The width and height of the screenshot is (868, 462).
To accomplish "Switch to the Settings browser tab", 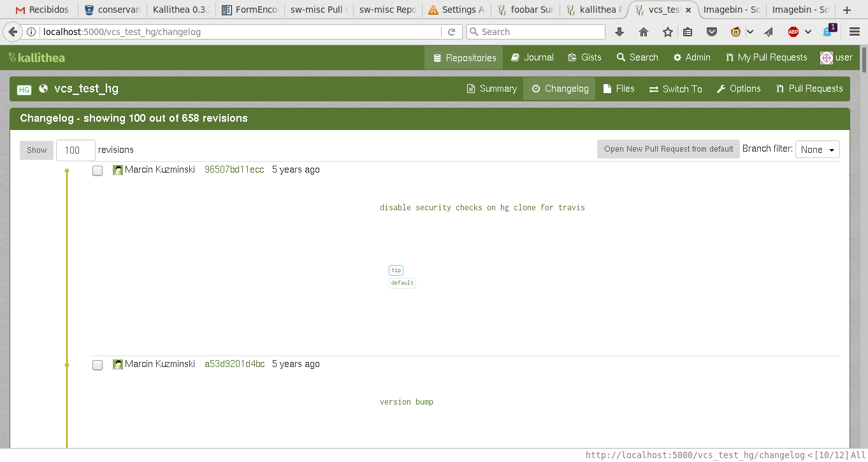I will 457,10.
